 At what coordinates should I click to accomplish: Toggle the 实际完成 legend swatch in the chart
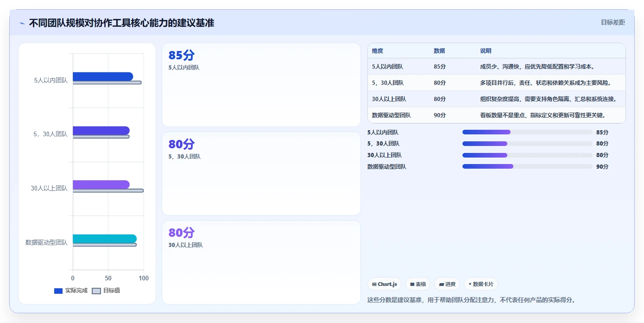point(58,291)
